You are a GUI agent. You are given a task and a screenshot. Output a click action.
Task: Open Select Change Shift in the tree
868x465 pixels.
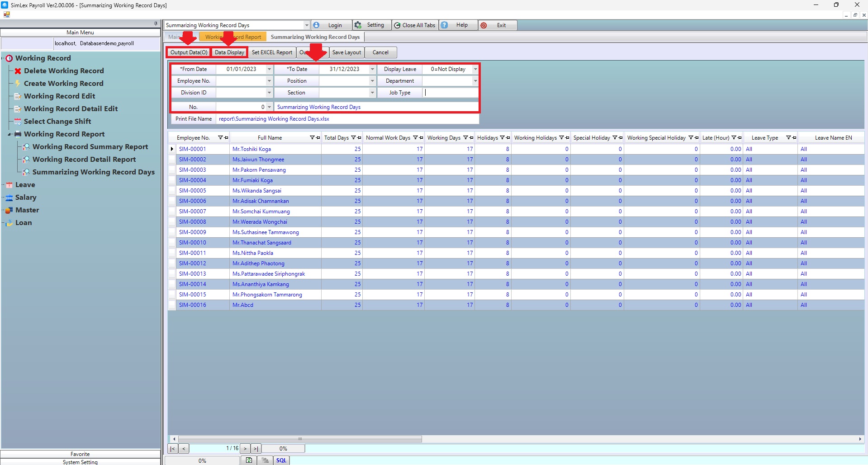[x=57, y=122]
